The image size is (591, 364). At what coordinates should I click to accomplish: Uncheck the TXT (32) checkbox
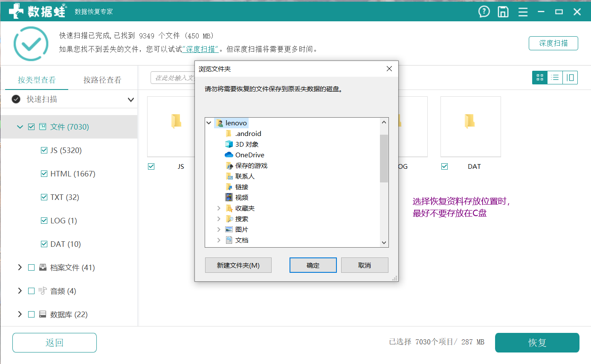44,197
